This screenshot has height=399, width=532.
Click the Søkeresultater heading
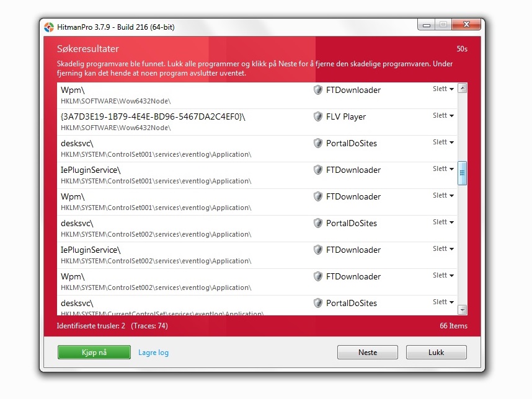(88, 49)
